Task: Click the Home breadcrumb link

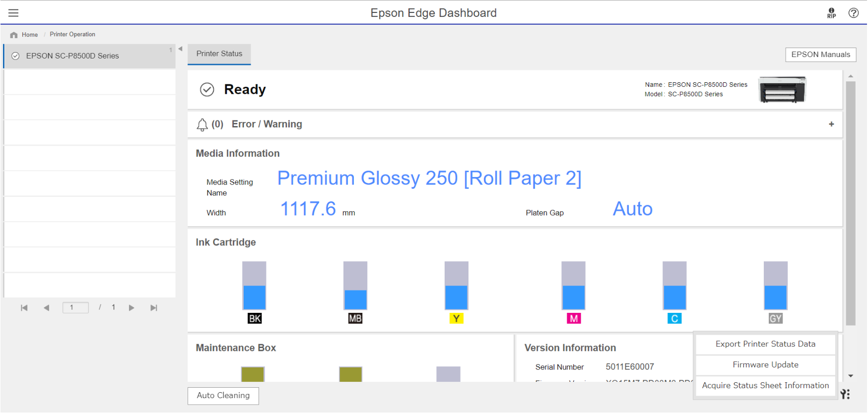Action: (x=30, y=35)
